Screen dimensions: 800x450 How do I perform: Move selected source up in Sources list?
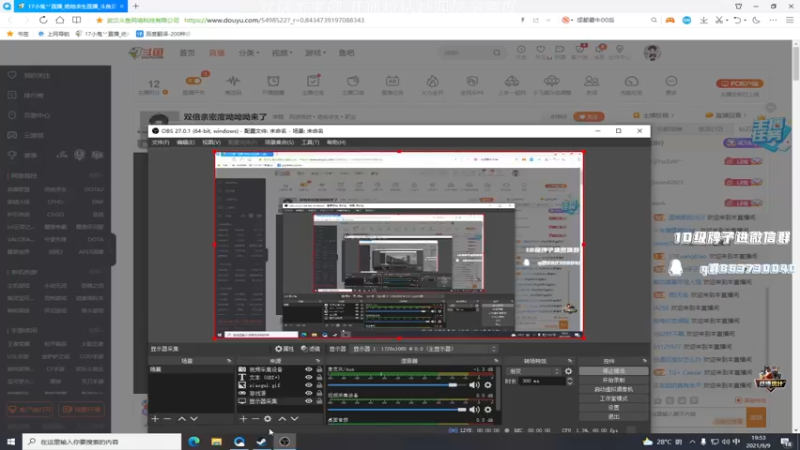282,418
